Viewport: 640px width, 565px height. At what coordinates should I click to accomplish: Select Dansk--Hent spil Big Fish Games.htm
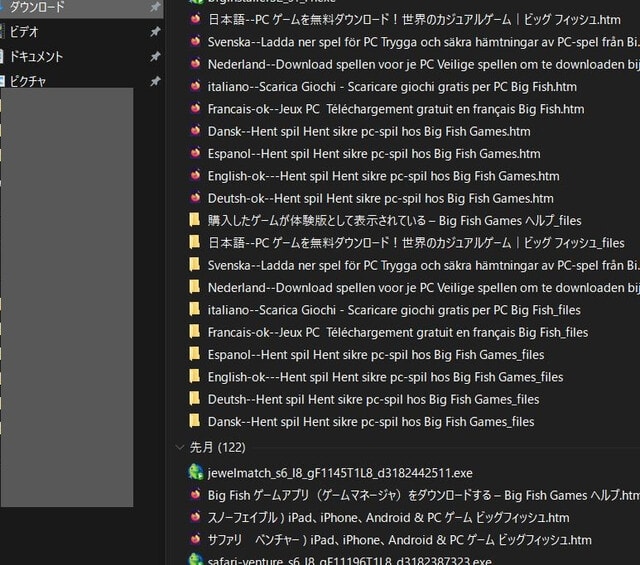[369, 131]
